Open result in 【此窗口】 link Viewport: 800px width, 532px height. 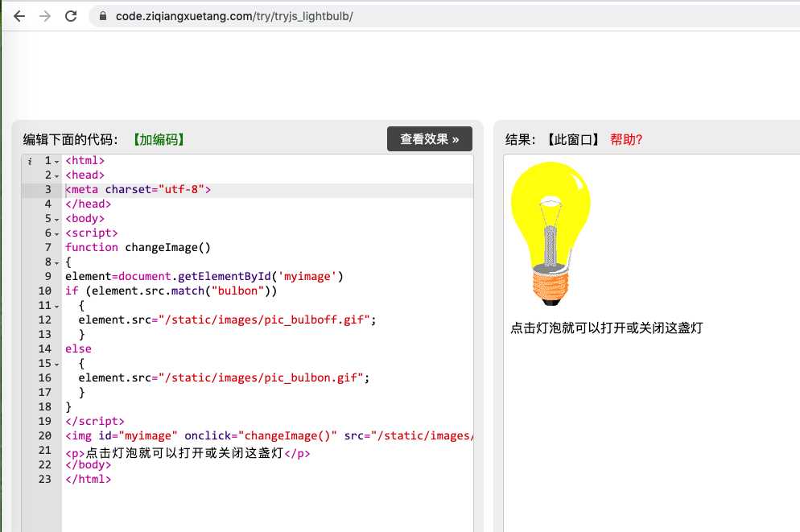[x=574, y=139]
